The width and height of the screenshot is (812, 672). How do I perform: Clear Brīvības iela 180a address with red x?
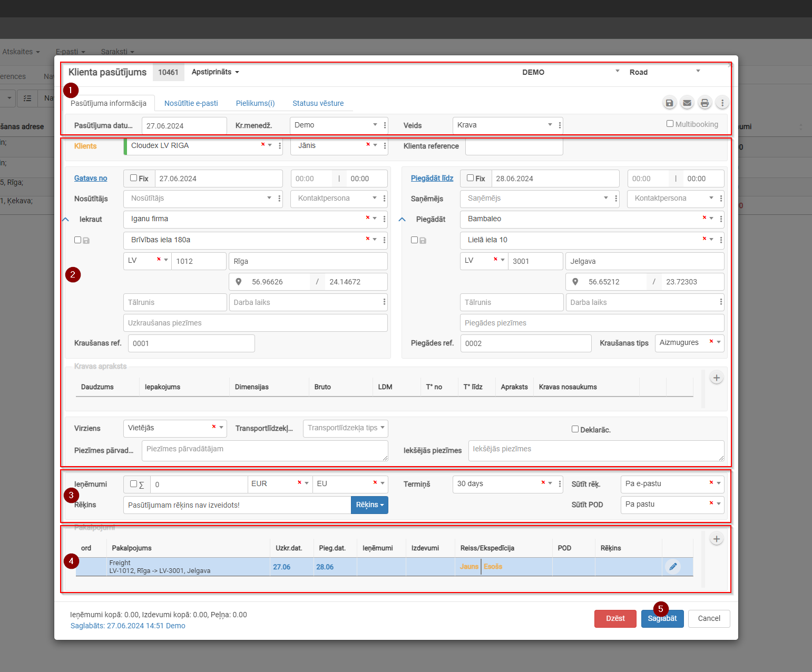(368, 239)
